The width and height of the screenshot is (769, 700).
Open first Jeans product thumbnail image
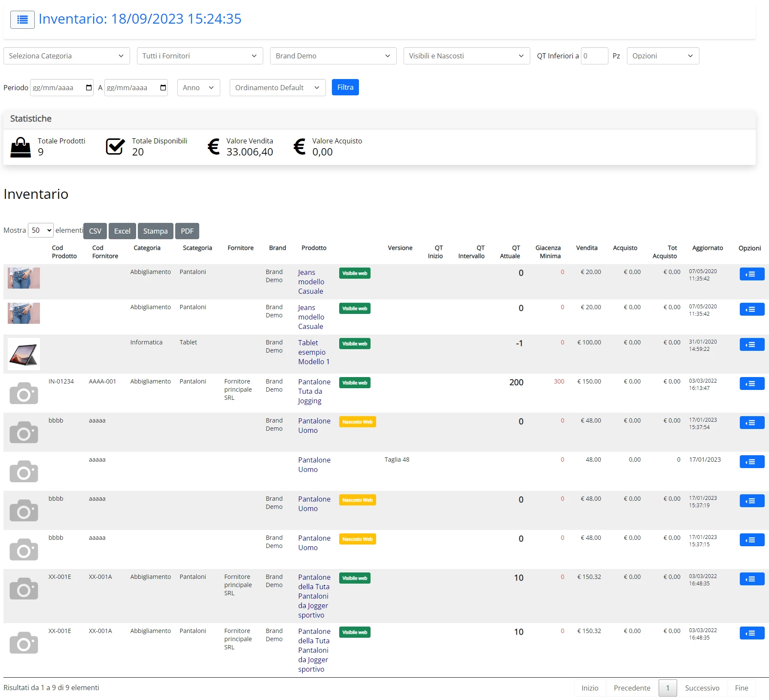[x=24, y=278]
